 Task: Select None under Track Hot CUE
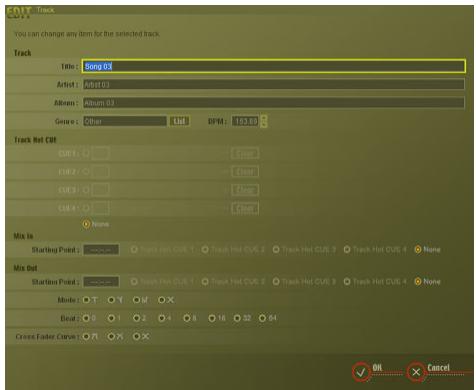tap(86, 224)
